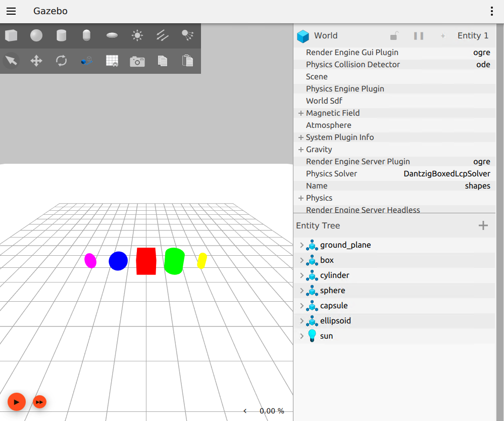504x421 pixels.
Task: Add entity with Entity Tree plus
Action: pos(483,225)
